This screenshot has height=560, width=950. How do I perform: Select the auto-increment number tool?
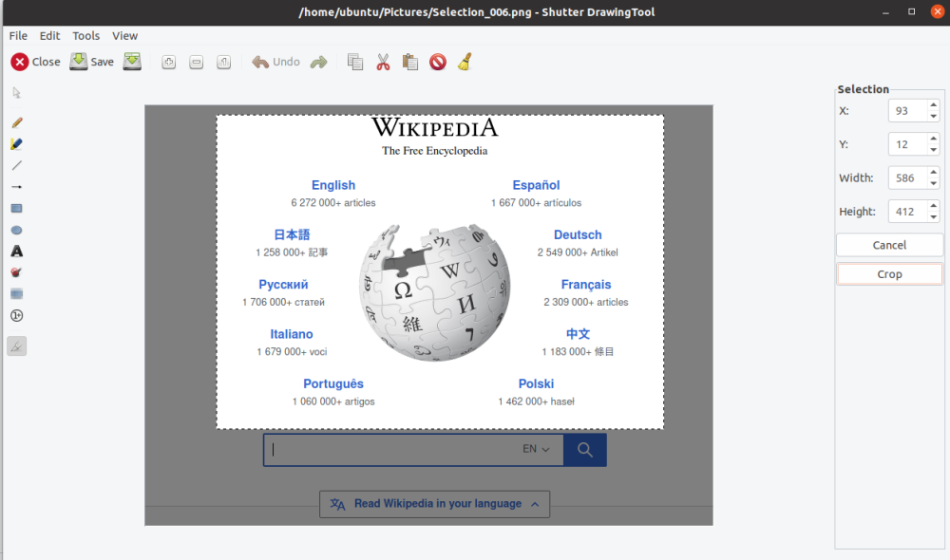tap(16, 315)
